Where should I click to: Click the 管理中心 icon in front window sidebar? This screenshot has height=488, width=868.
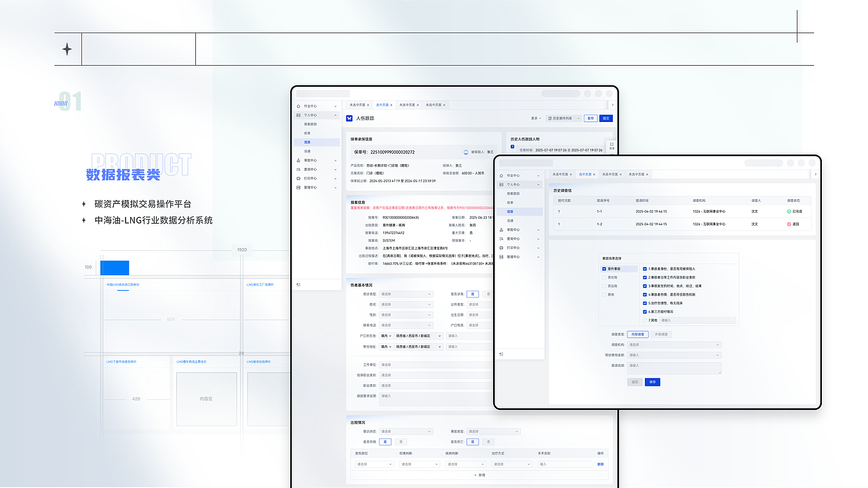coord(501,257)
